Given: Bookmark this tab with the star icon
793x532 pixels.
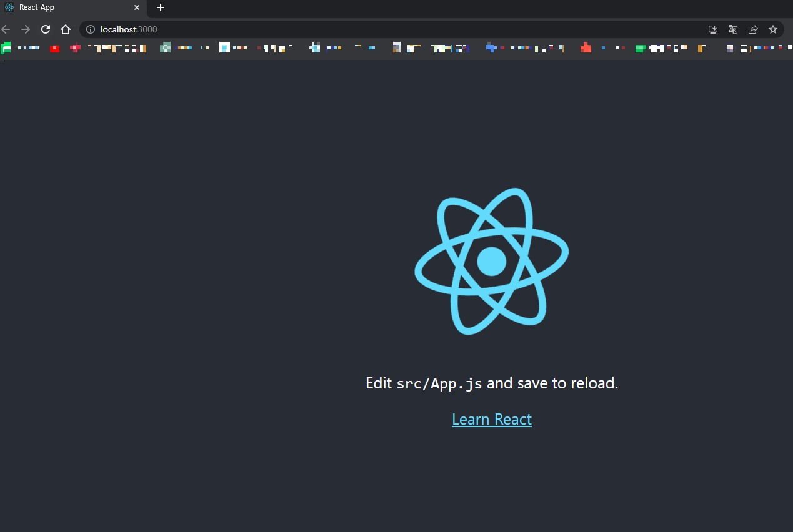Looking at the screenshot, I should point(773,29).
